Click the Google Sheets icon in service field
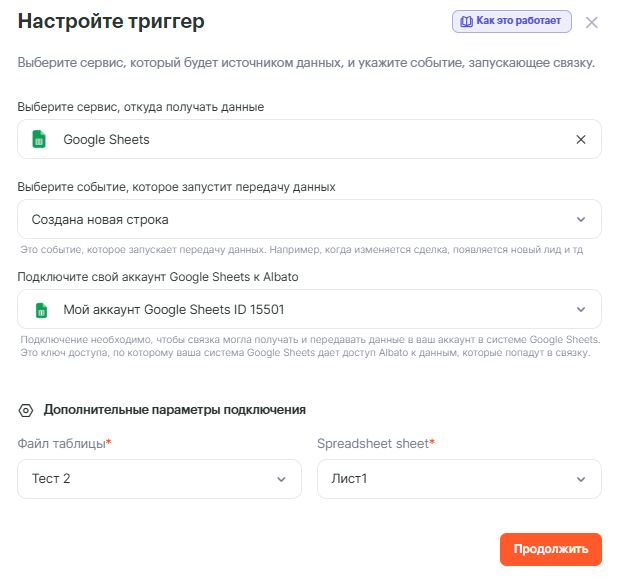The image size is (625, 577). [40, 140]
